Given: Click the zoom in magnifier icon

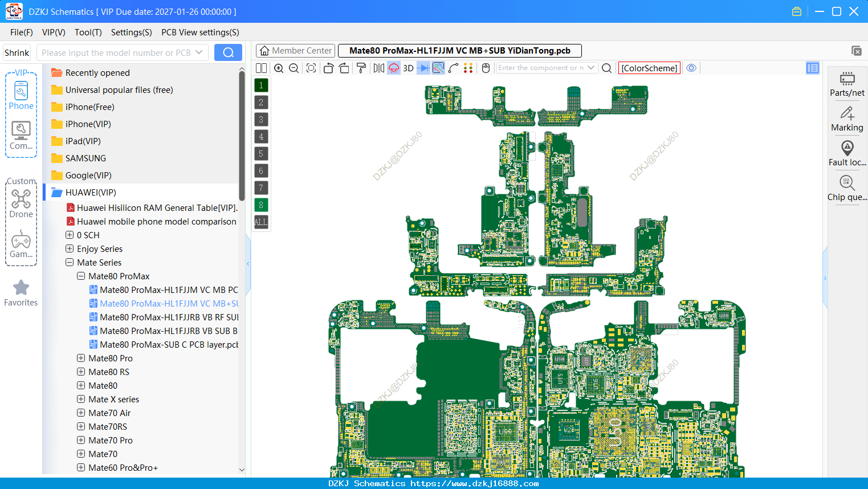Looking at the screenshot, I should [279, 68].
